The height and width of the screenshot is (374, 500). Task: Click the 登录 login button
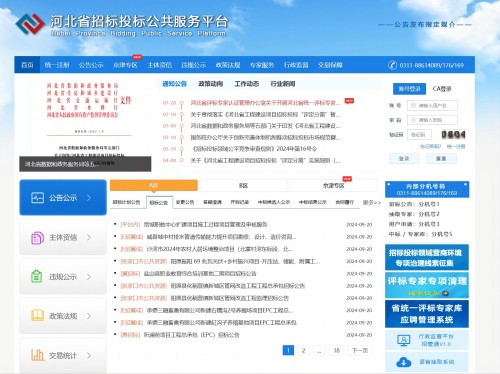tap(404, 159)
